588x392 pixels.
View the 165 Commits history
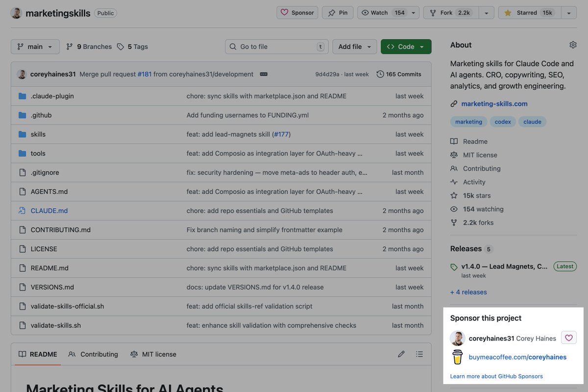pos(399,74)
